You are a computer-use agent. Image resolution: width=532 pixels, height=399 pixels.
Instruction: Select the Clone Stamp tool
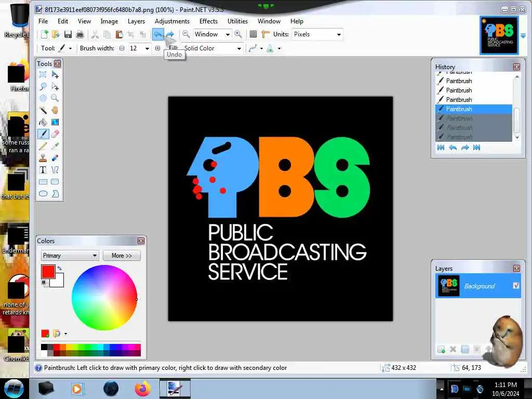[x=43, y=158]
